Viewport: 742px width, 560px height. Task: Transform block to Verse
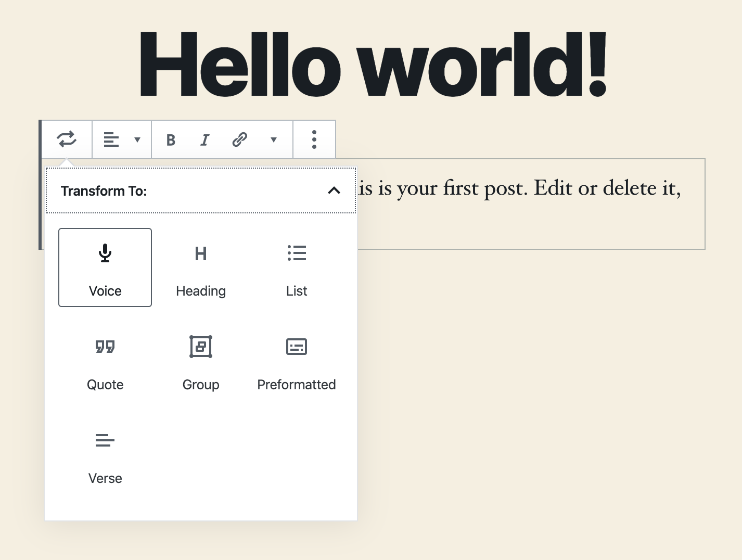click(x=105, y=455)
